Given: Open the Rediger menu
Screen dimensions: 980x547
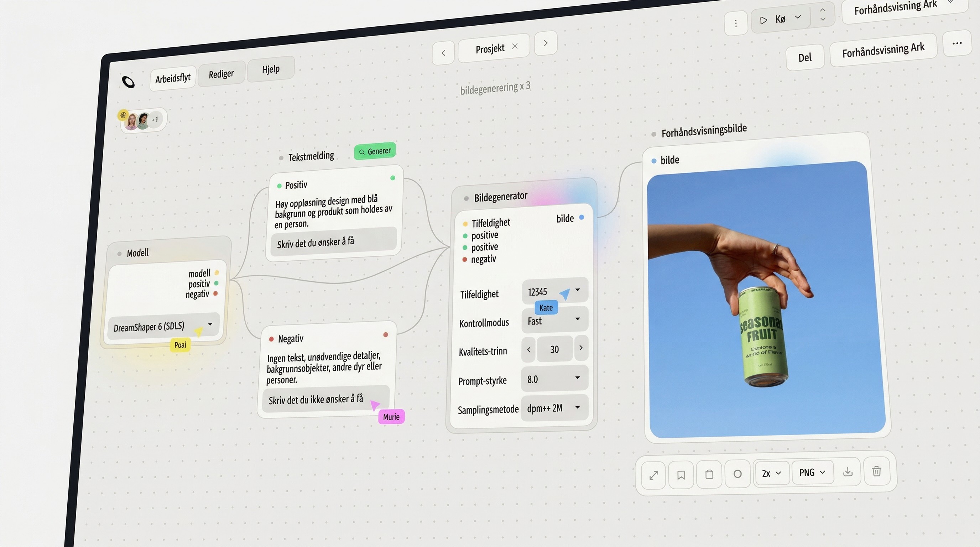Looking at the screenshot, I should 221,74.
